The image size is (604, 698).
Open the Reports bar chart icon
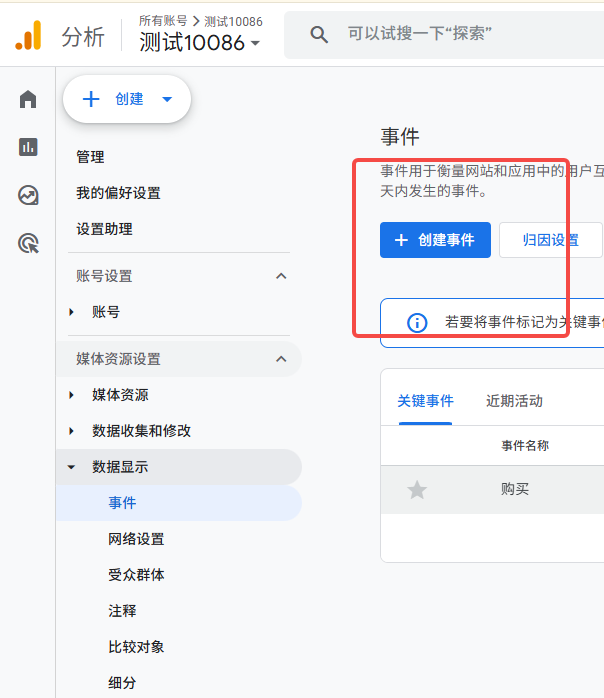(28, 147)
